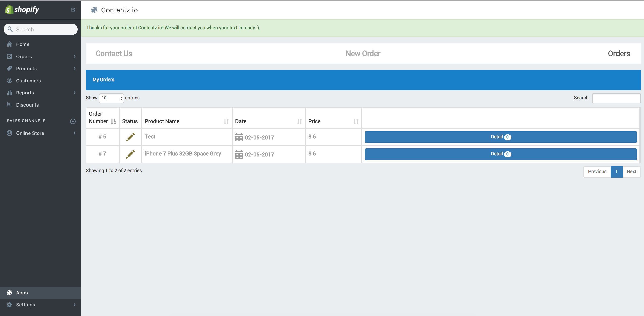This screenshot has width=644, height=316.
Task: Select the Orders tab in Contentz.io
Action: coord(619,54)
